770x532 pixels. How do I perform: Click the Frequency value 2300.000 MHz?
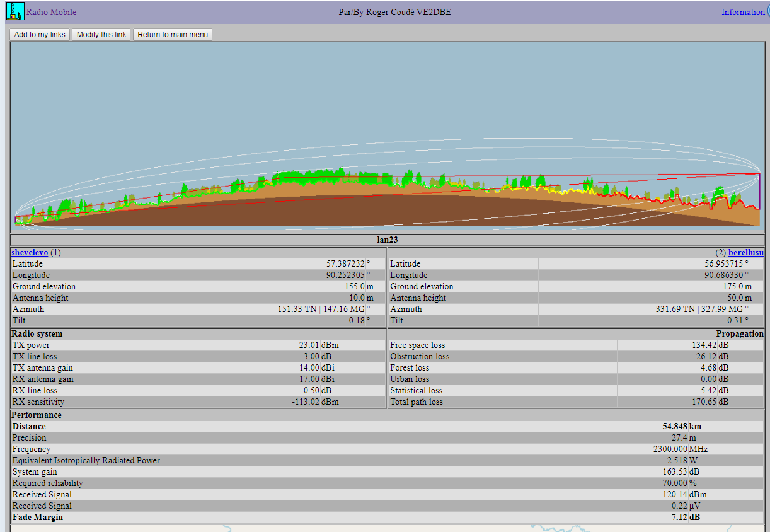(670, 449)
